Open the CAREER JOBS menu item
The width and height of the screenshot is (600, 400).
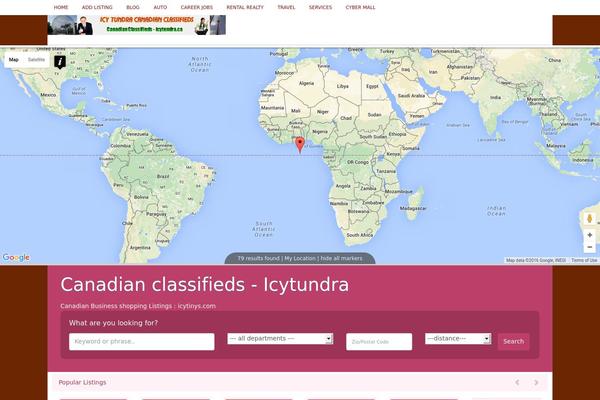coord(197,7)
